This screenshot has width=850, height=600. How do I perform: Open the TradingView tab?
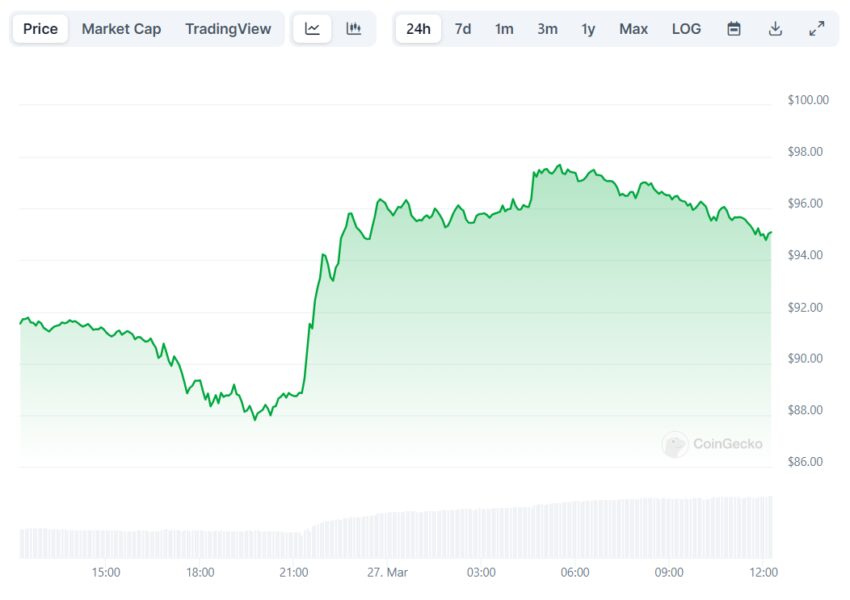point(228,29)
